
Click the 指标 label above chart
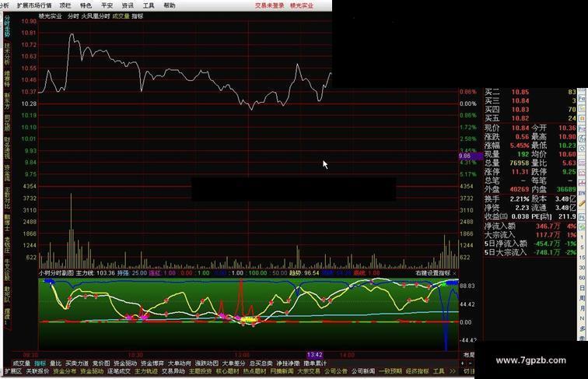click(137, 16)
